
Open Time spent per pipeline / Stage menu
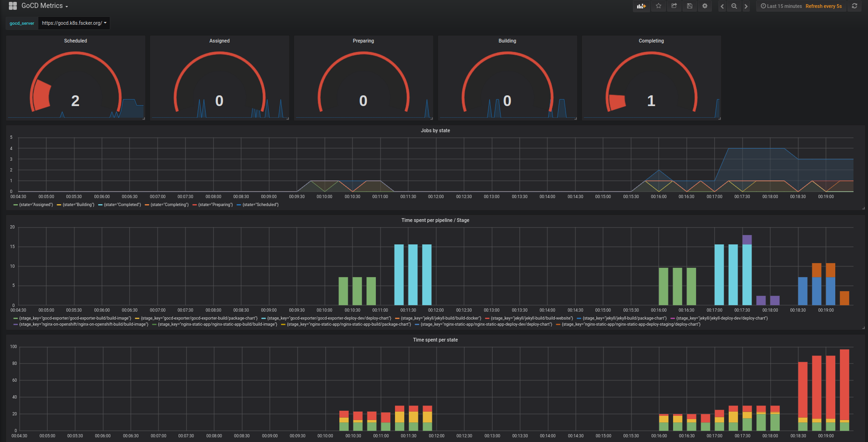click(435, 220)
